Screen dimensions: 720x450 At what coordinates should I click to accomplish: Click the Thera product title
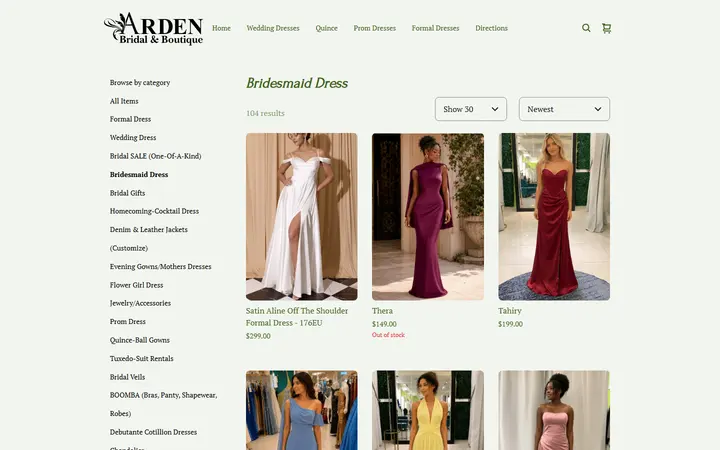click(382, 311)
